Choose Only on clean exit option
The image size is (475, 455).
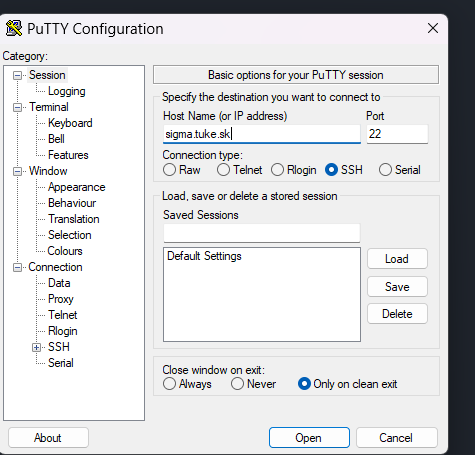tap(304, 384)
